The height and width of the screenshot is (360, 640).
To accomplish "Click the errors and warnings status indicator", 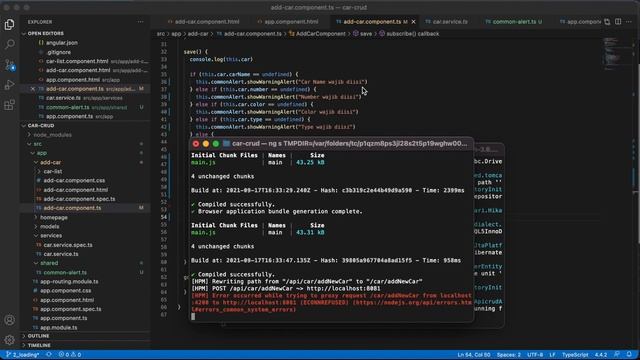I will tap(70, 355).
